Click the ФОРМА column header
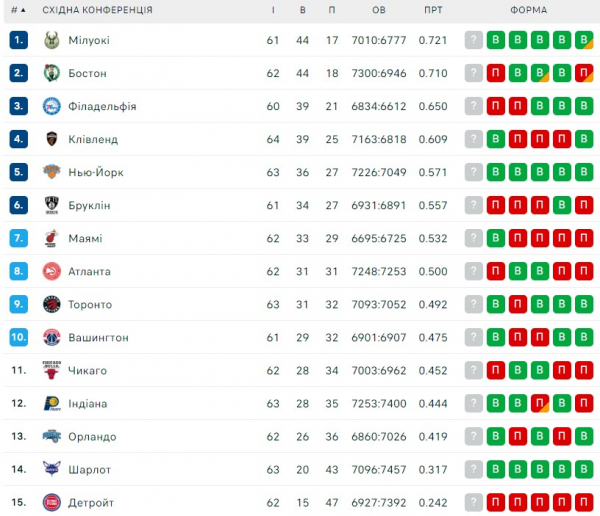The width and height of the screenshot is (600, 516). click(x=528, y=10)
